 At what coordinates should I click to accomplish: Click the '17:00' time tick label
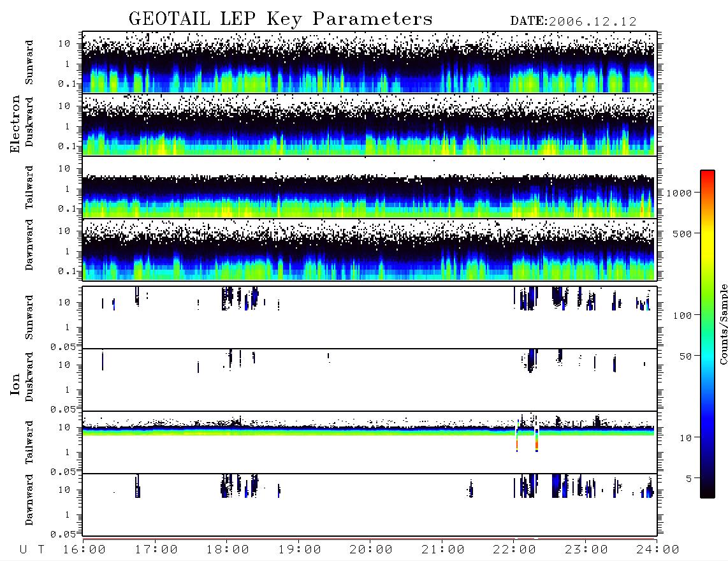click(156, 550)
